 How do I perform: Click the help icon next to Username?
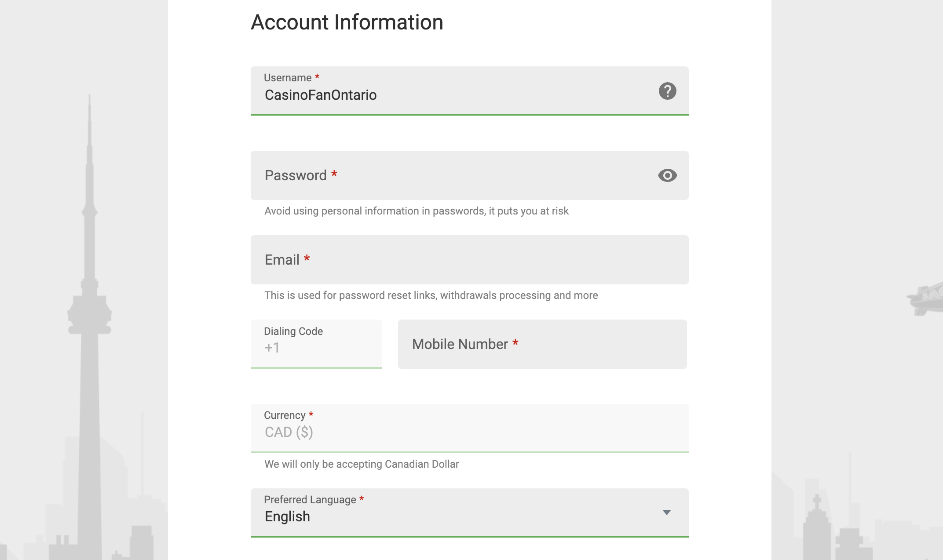point(668,91)
